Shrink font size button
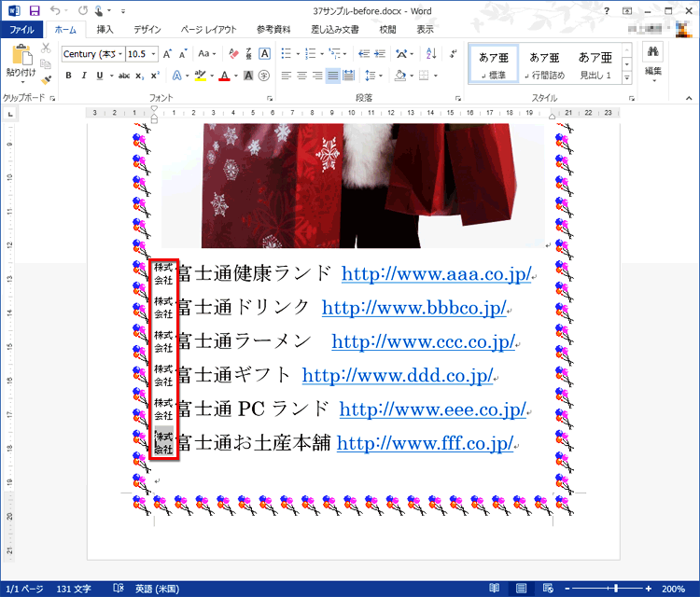 tap(183, 54)
